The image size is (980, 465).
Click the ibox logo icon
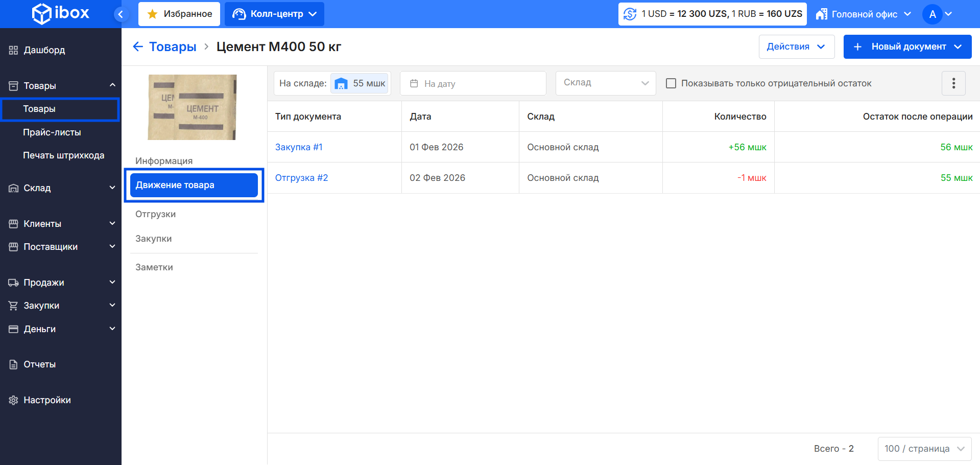pyautogui.click(x=42, y=14)
